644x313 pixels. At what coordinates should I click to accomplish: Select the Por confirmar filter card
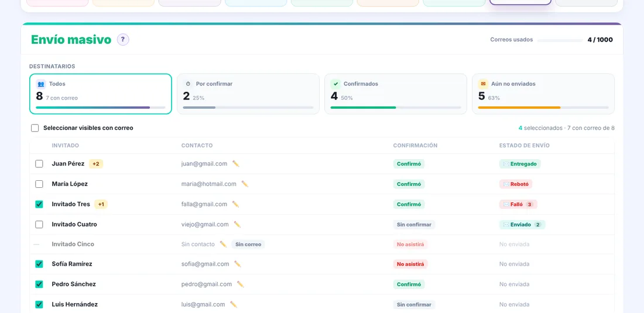coord(248,94)
